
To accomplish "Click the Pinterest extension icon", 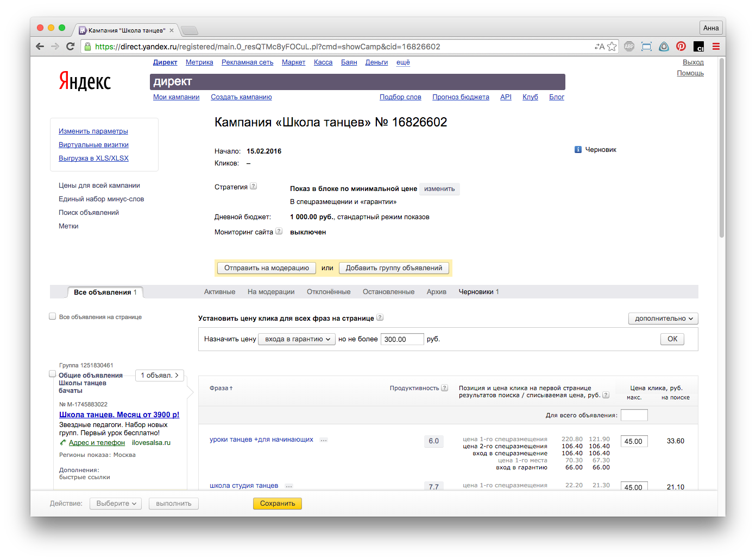I will tap(681, 47).
